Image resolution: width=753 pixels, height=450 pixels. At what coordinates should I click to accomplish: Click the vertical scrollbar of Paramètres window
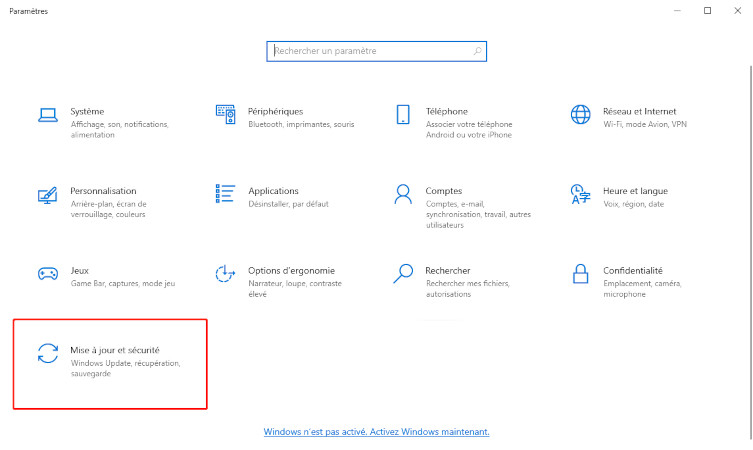750,252
